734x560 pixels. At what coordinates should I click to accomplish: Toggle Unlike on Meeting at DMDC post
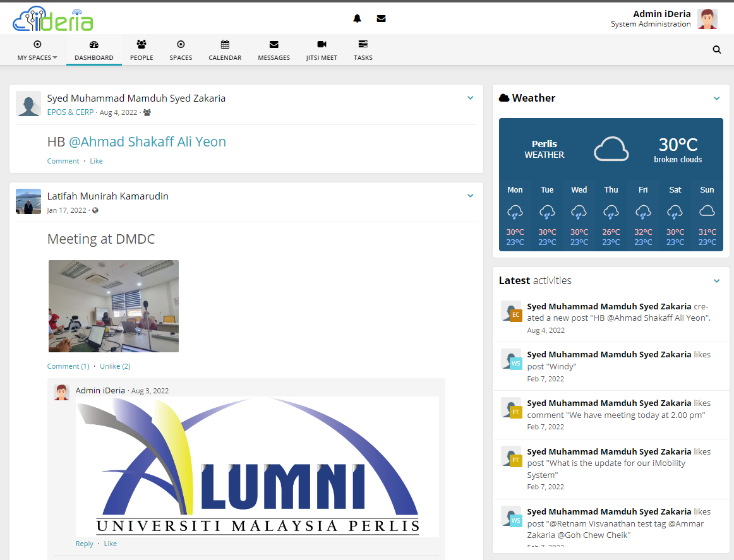pos(115,366)
